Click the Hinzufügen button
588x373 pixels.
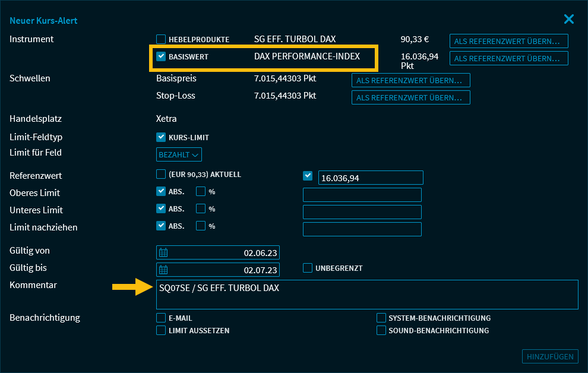550,356
